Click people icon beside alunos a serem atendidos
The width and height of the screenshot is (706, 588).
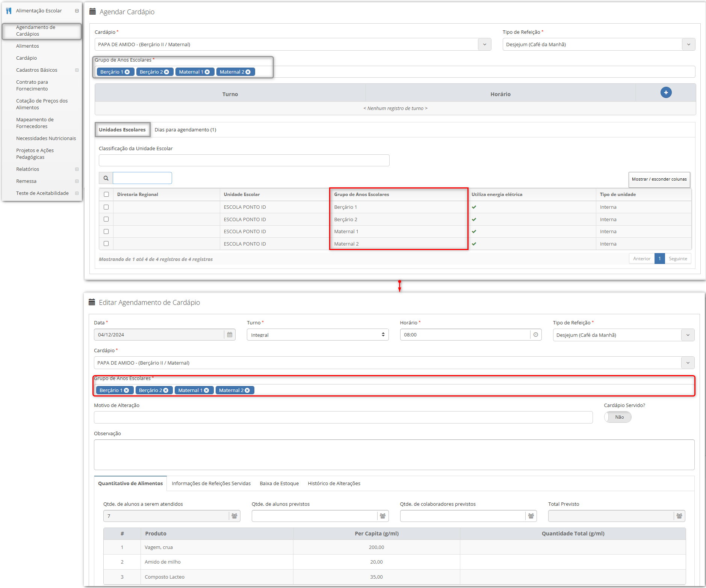pos(234,516)
